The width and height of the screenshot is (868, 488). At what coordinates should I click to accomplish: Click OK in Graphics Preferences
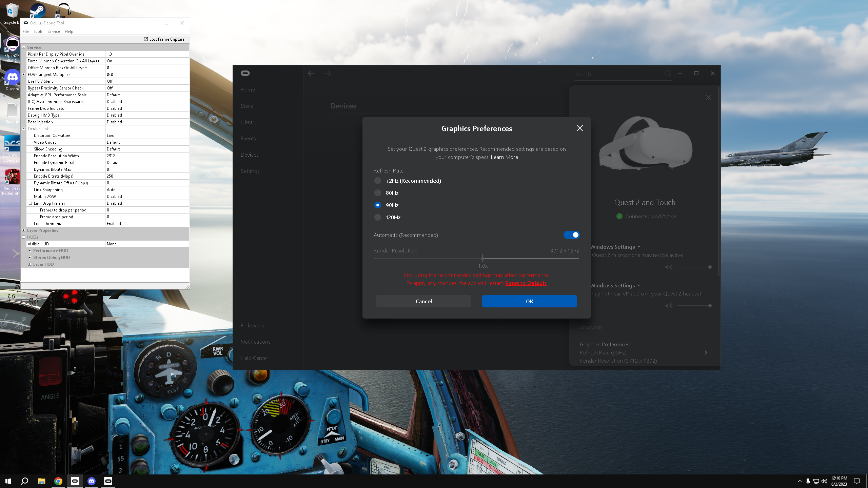pyautogui.click(x=530, y=301)
